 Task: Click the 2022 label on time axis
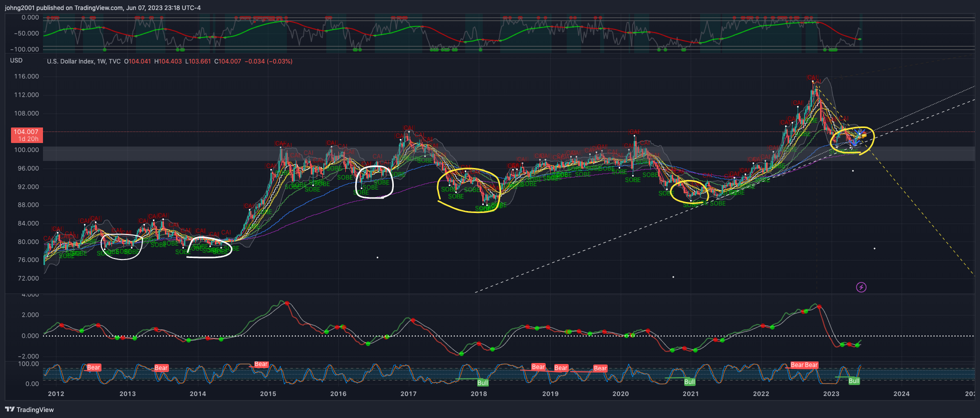[x=761, y=394]
